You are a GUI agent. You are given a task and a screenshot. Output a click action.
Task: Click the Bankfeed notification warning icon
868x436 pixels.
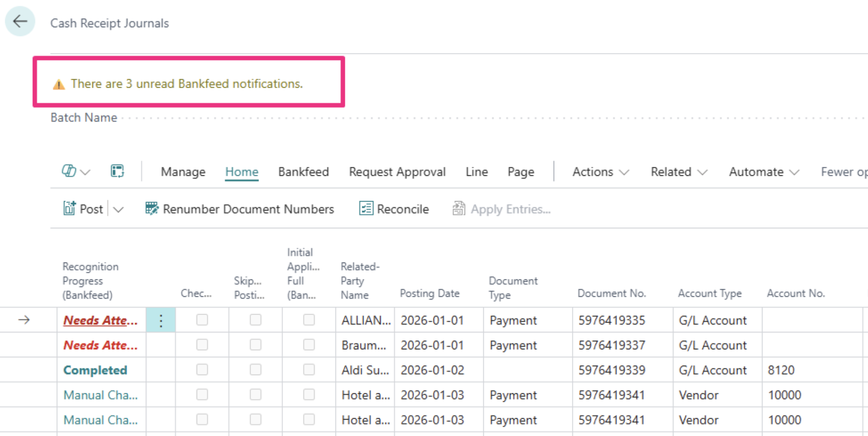pos(59,84)
